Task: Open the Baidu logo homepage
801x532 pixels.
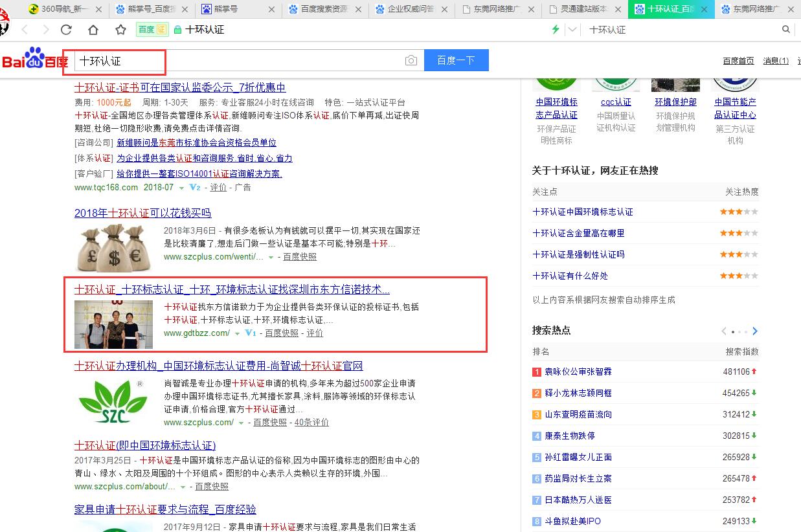Action: [35, 60]
